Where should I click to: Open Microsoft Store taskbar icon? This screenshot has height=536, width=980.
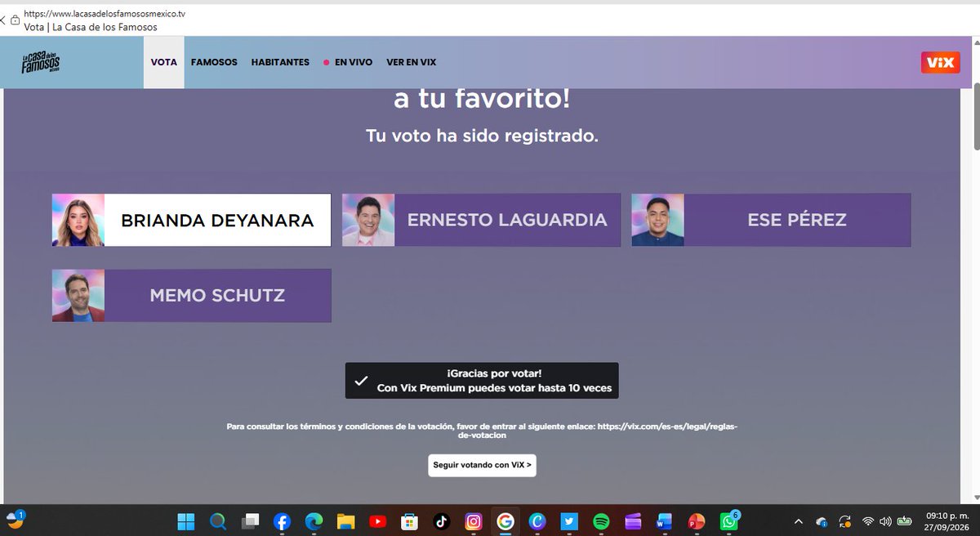(409, 521)
